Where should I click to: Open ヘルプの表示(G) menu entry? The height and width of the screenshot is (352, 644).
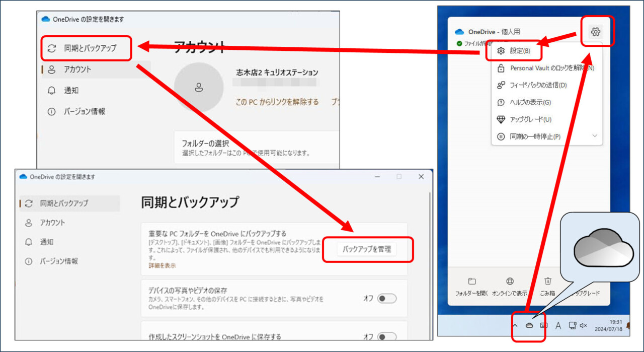(x=546, y=102)
